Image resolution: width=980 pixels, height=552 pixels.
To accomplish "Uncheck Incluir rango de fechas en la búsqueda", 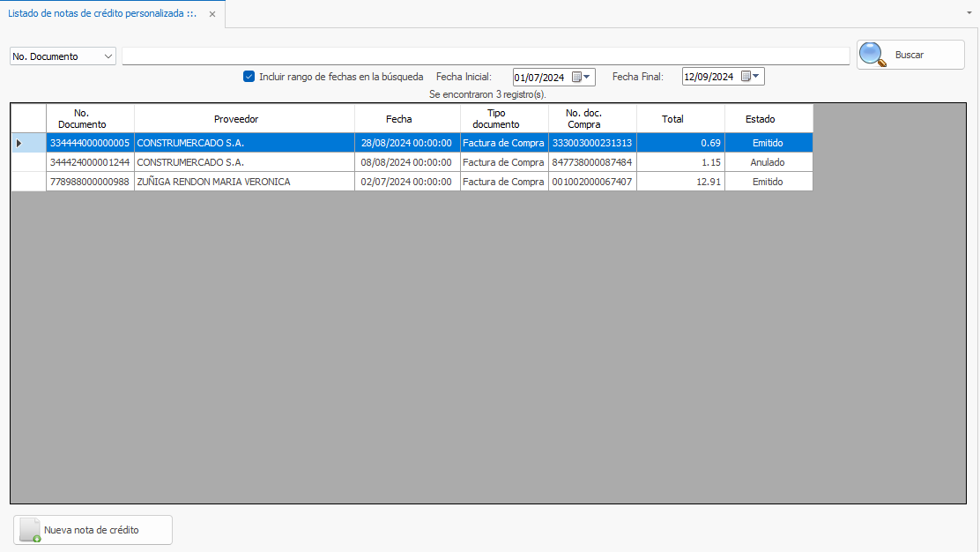I will (x=249, y=77).
